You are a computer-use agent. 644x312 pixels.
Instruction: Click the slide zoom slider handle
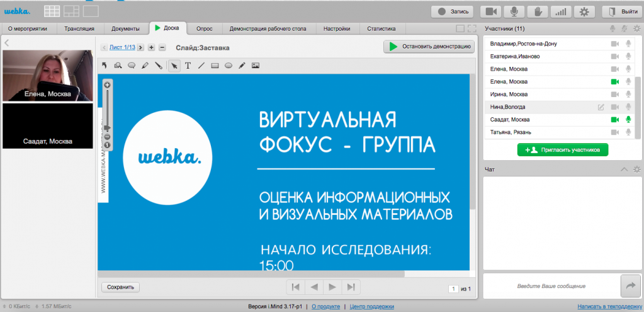(108, 128)
